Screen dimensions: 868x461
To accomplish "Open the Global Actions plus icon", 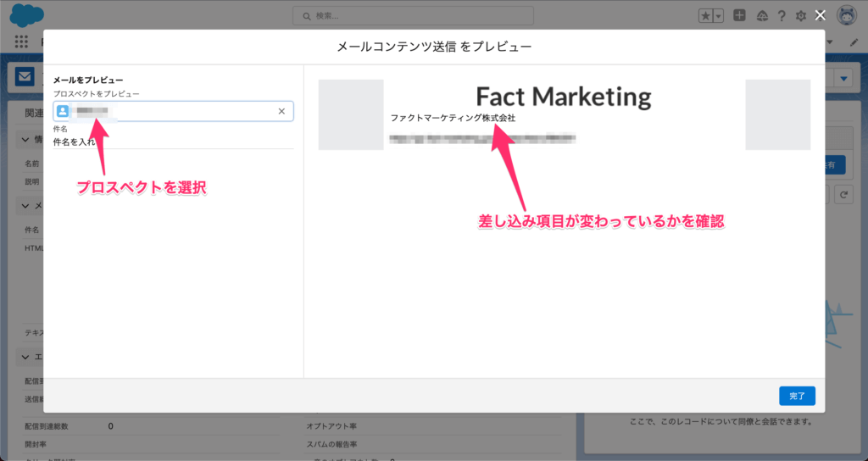I will [x=740, y=15].
